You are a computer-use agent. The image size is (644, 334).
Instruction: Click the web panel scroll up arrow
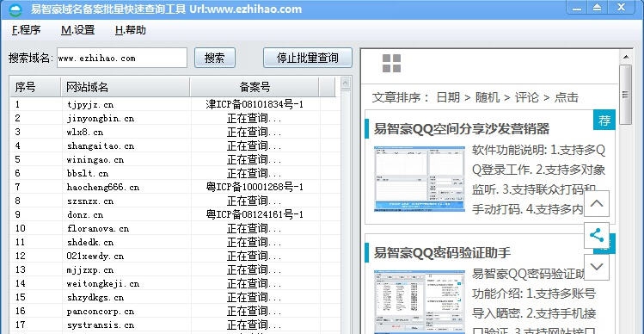click(x=626, y=56)
